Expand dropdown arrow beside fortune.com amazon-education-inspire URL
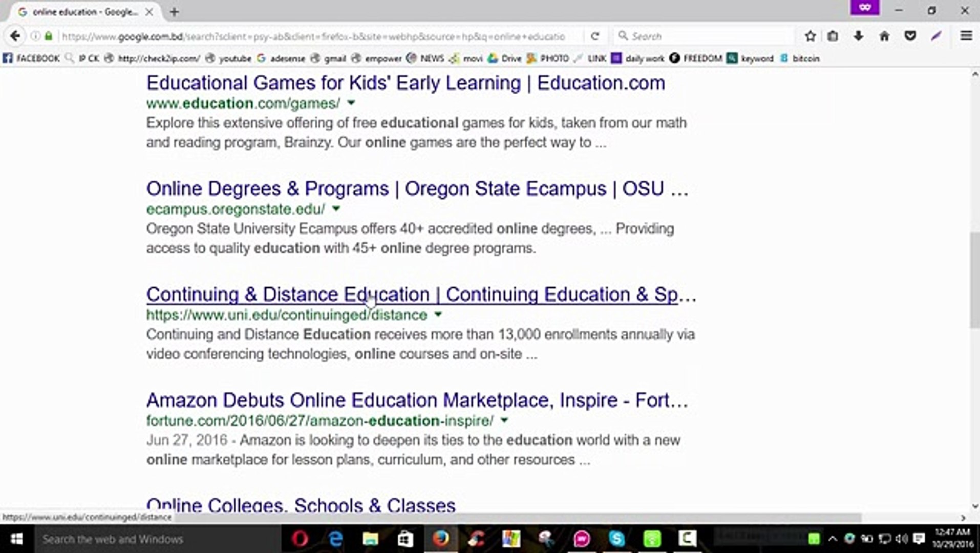Viewport: 980px width, 553px height. tap(504, 420)
